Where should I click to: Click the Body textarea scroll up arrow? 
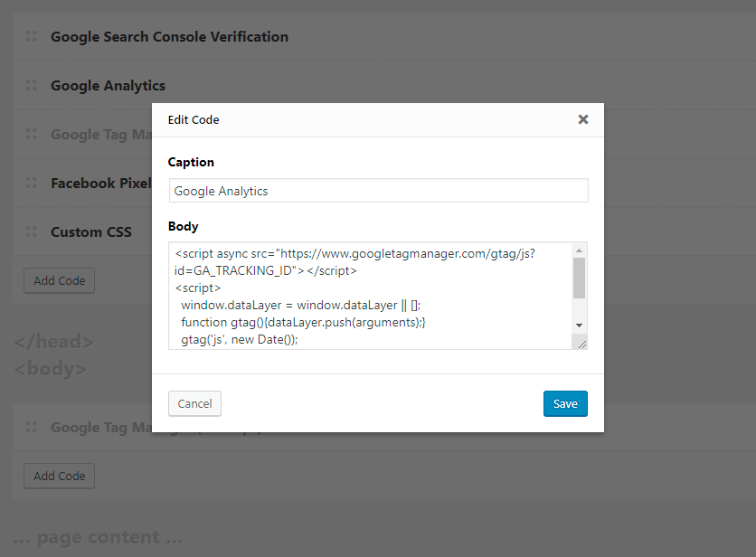[579, 250]
